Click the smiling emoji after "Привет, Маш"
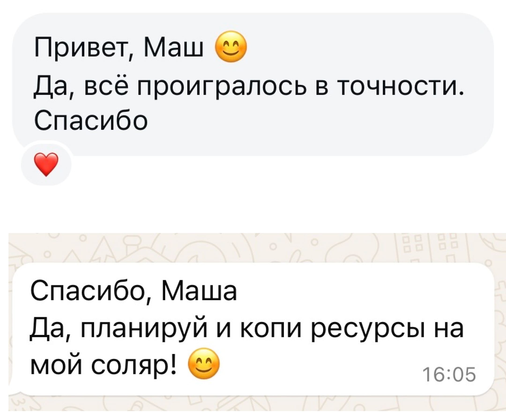 (231, 47)
